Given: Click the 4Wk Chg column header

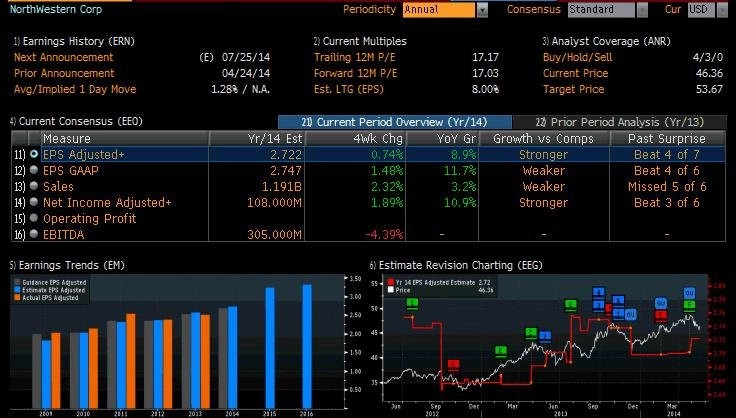Looking at the screenshot, I should 355,138.
